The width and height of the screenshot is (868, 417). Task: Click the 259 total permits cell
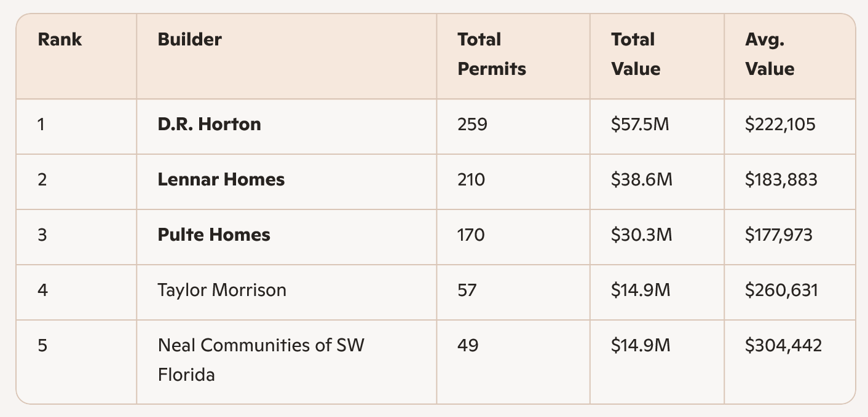472,125
